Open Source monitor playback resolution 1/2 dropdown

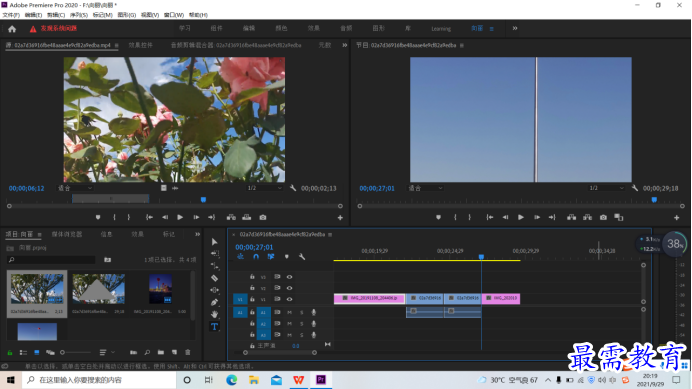[x=264, y=188]
